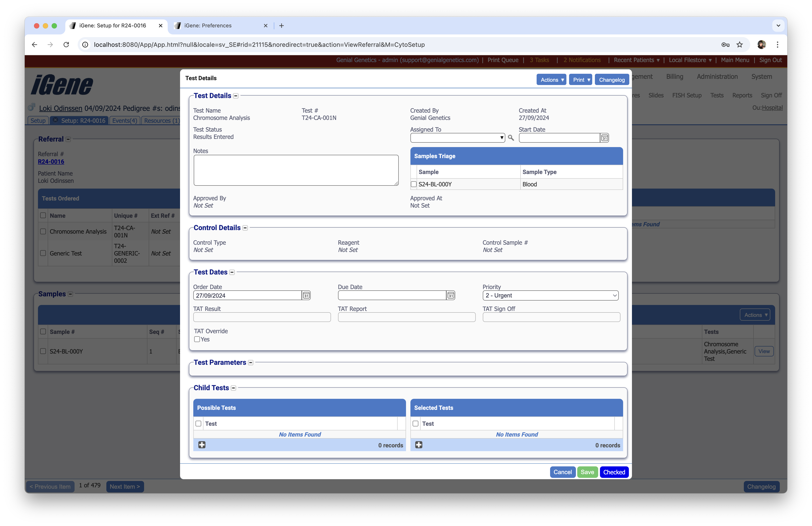Viewport: 812px width, 526px height.
Task: Open the Actions dropdown in Test Details
Action: [552, 79]
